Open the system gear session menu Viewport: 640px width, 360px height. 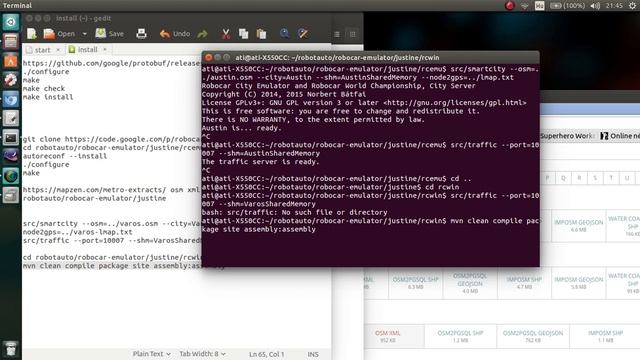point(632,6)
